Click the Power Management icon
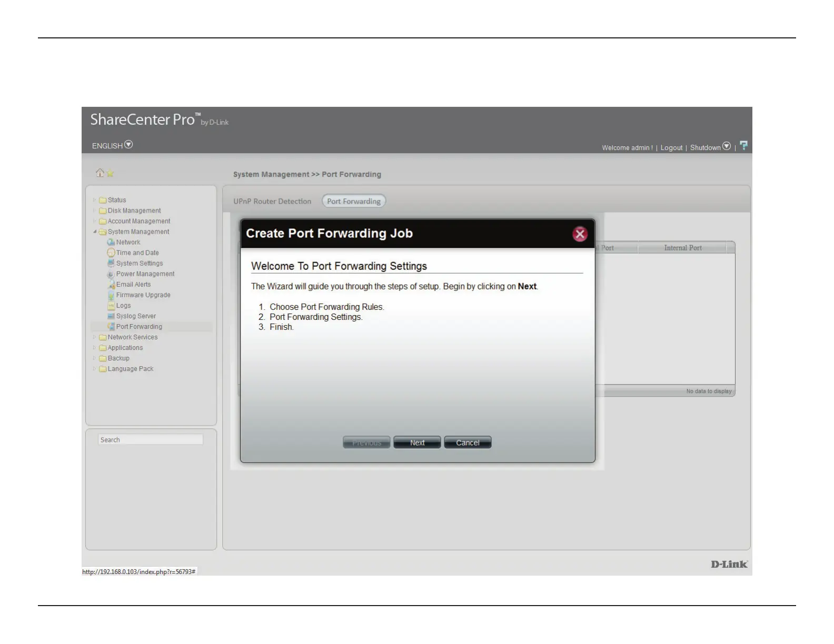834x644 pixels. click(x=111, y=274)
